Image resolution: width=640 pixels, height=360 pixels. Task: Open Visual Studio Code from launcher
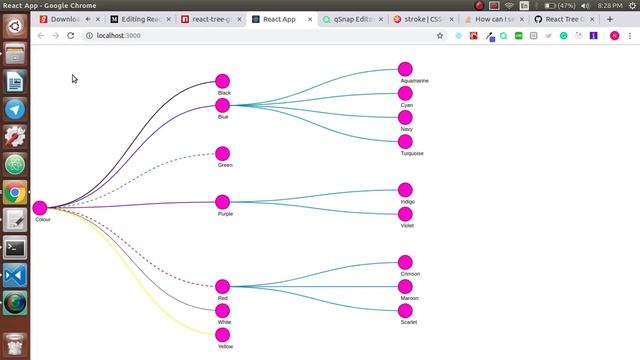coord(15,276)
